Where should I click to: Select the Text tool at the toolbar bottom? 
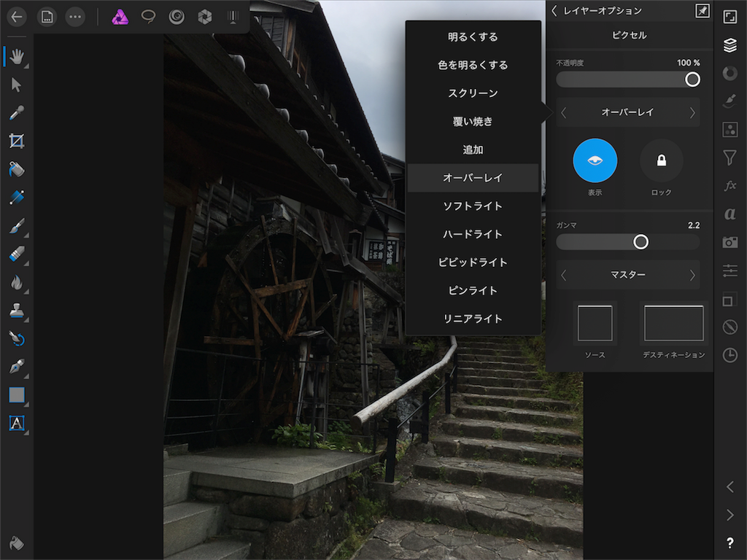click(16, 423)
